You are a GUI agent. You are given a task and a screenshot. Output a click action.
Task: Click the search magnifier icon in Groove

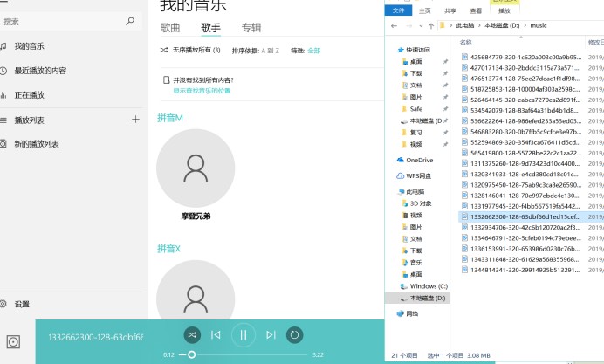point(130,21)
